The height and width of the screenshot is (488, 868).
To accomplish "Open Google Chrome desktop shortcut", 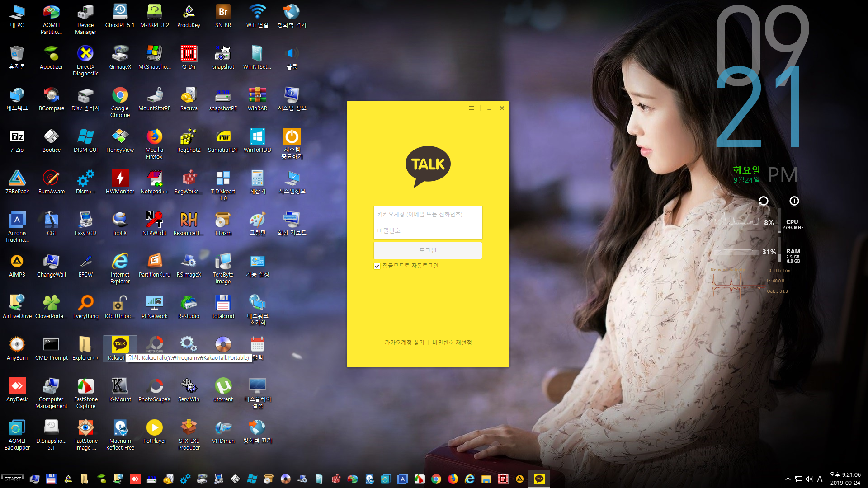I will (x=120, y=102).
